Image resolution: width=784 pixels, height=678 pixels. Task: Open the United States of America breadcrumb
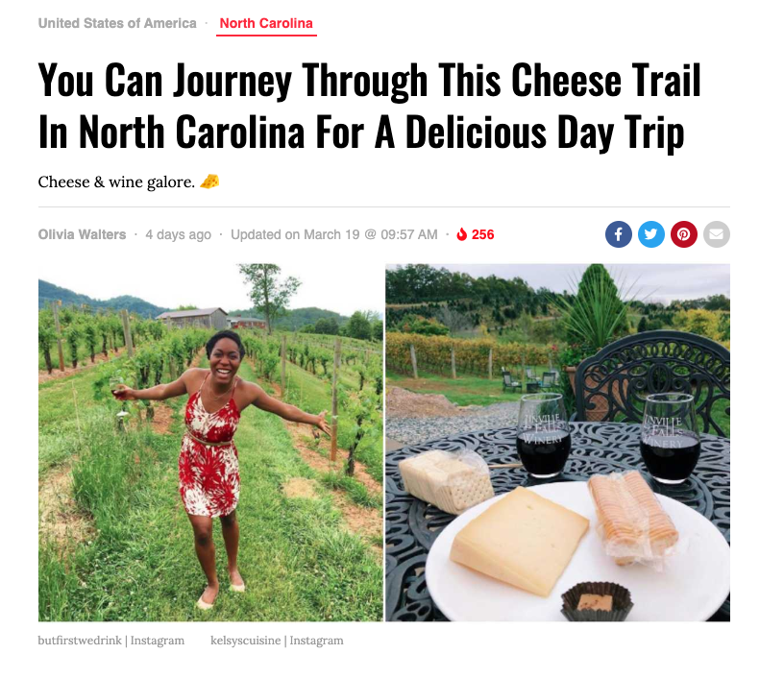[x=117, y=23]
